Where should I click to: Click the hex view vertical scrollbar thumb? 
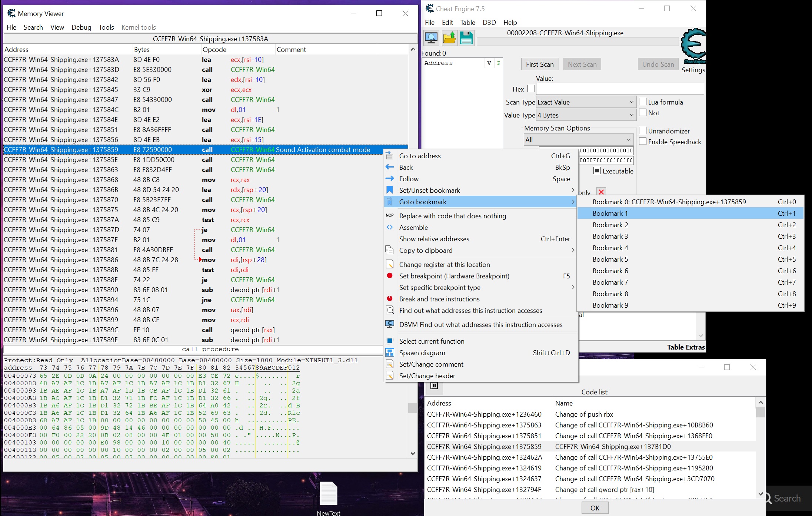(413, 408)
